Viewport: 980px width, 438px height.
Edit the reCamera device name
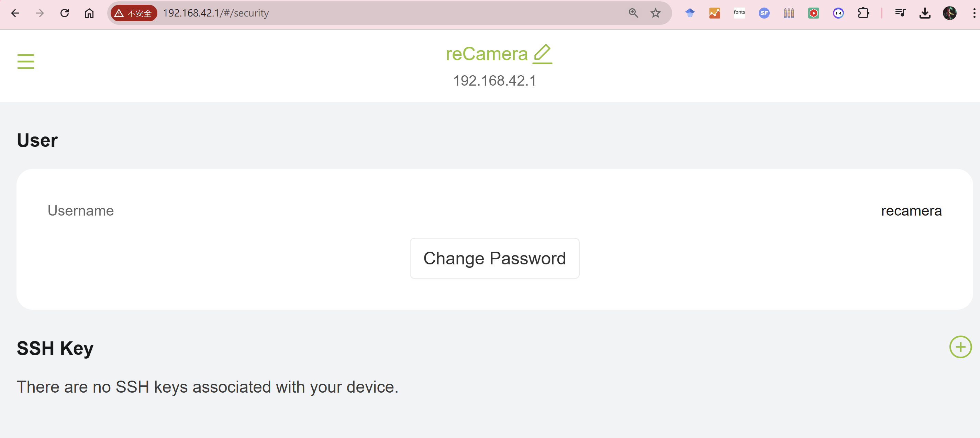point(542,54)
